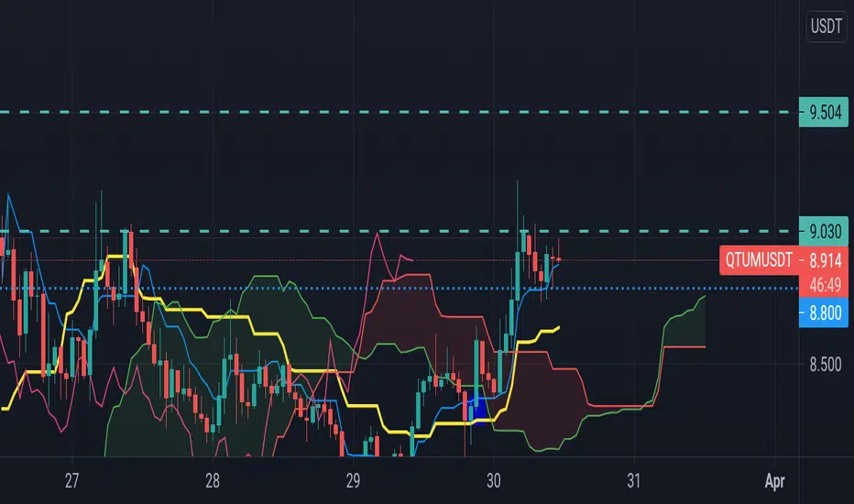The image size is (854, 504).
Task: Click the 8.914 current price value
Action: [825, 260]
